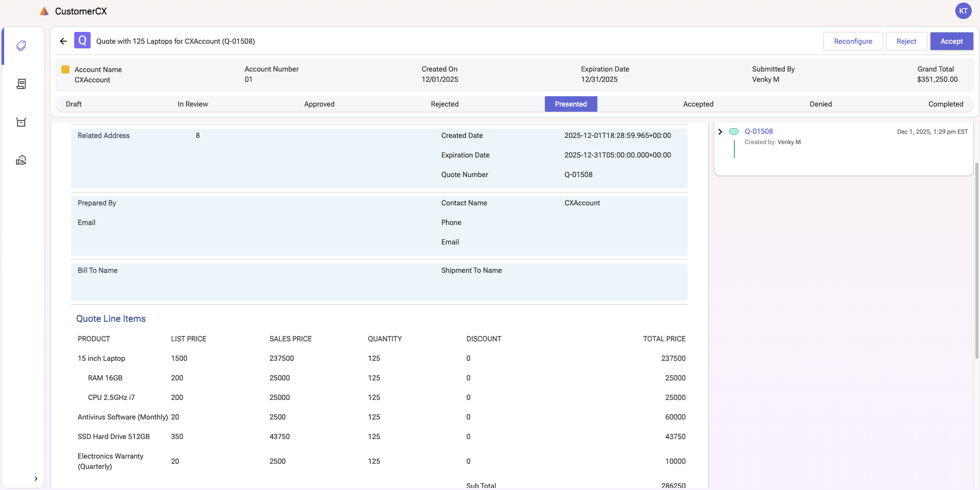Select the Draft stage chip
The image size is (980, 490).
pyautogui.click(x=73, y=104)
